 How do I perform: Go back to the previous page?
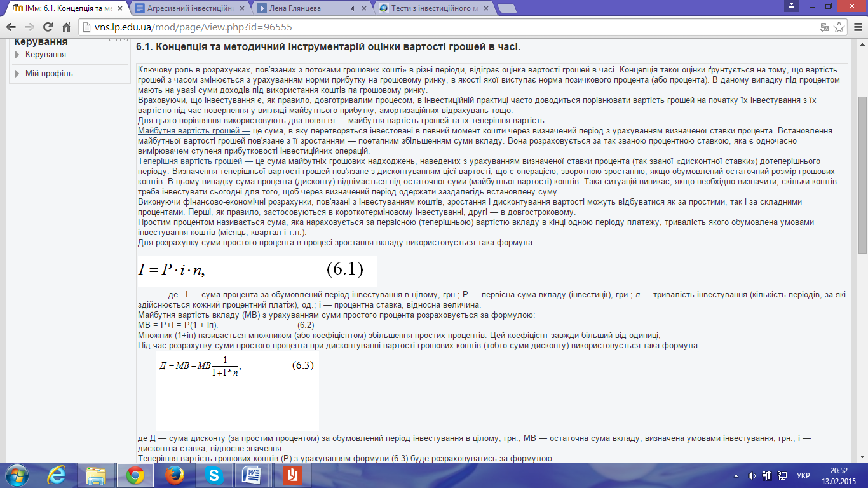click(x=11, y=28)
